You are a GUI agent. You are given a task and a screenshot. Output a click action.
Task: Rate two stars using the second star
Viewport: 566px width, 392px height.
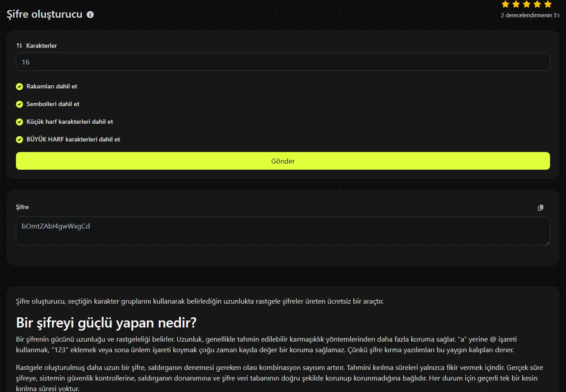point(516,4)
